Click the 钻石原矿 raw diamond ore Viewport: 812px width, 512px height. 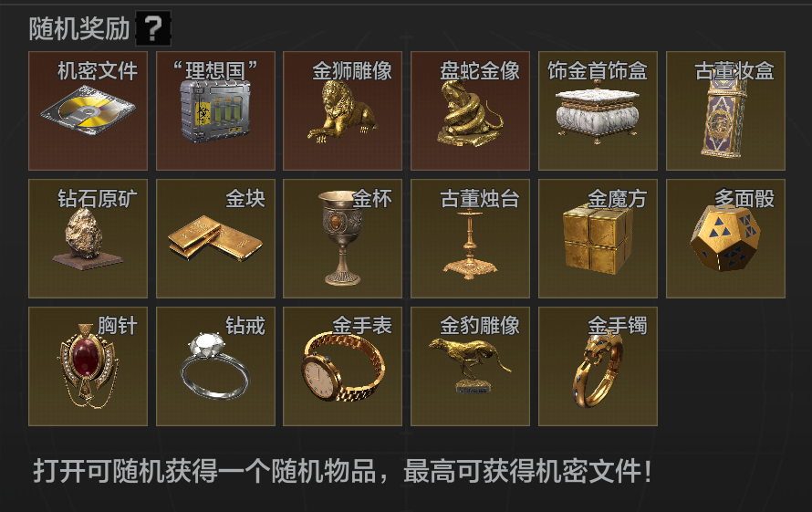pos(88,238)
